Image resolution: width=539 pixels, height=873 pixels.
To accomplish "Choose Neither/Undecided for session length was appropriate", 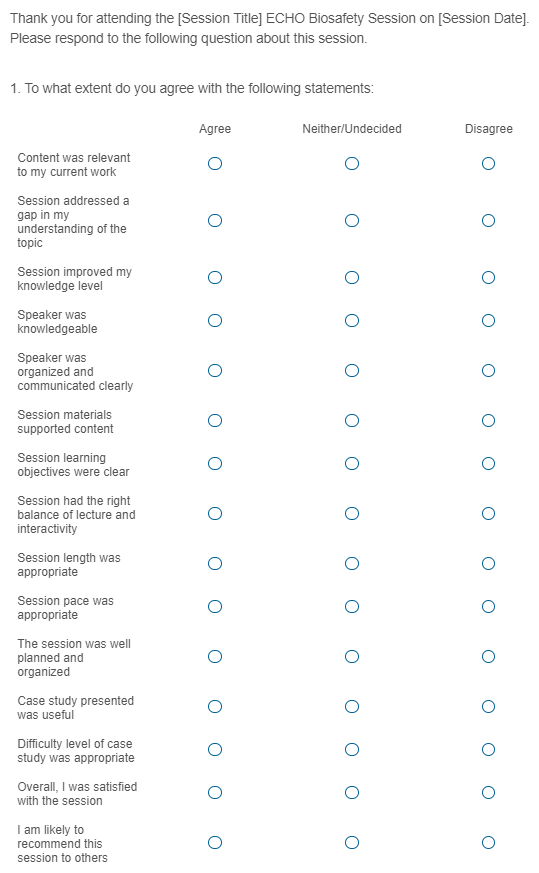I will (352, 564).
